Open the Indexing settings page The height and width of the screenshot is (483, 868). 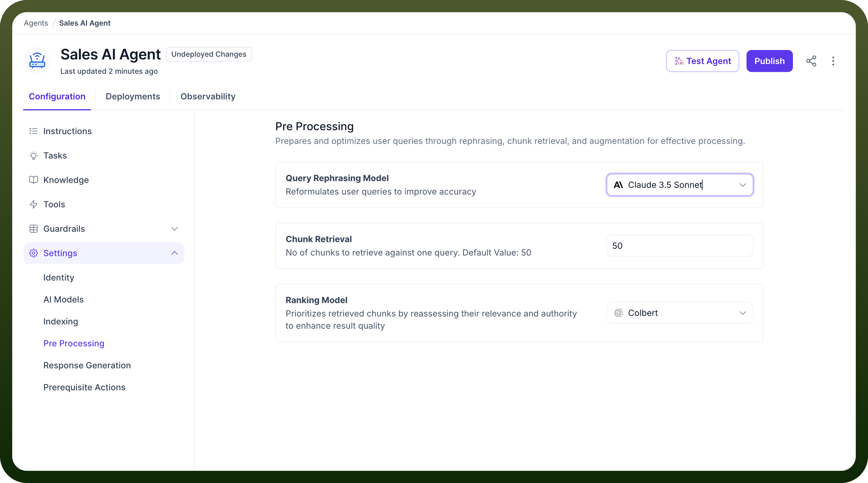click(x=61, y=321)
